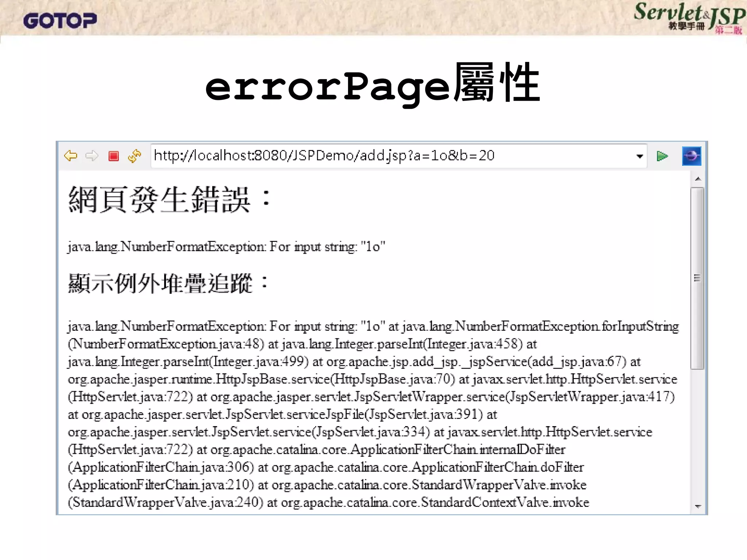The height and width of the screenshot is (560, 747).
Task: Click the scrollbar up arrow
Action: [x=698, y=179]
